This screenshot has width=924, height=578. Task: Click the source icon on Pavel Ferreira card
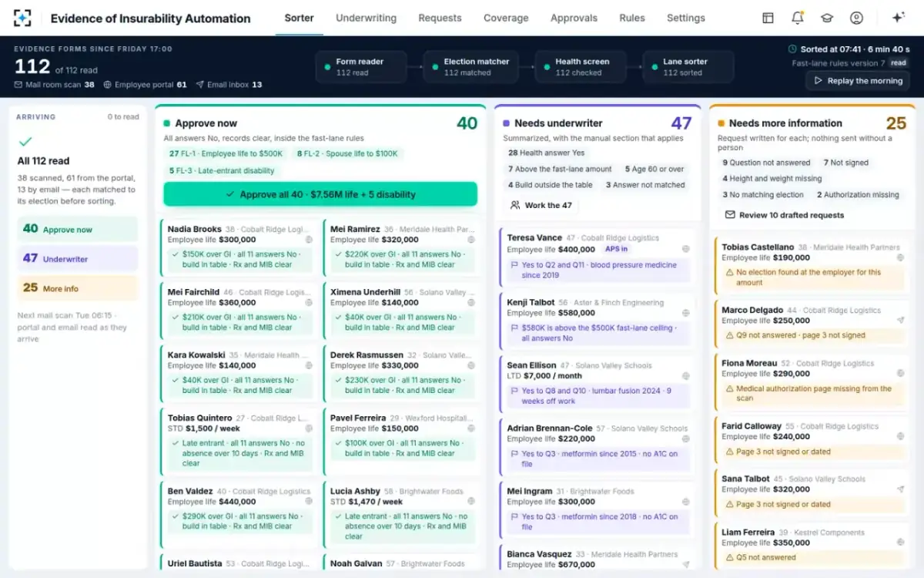pos(471,428)
